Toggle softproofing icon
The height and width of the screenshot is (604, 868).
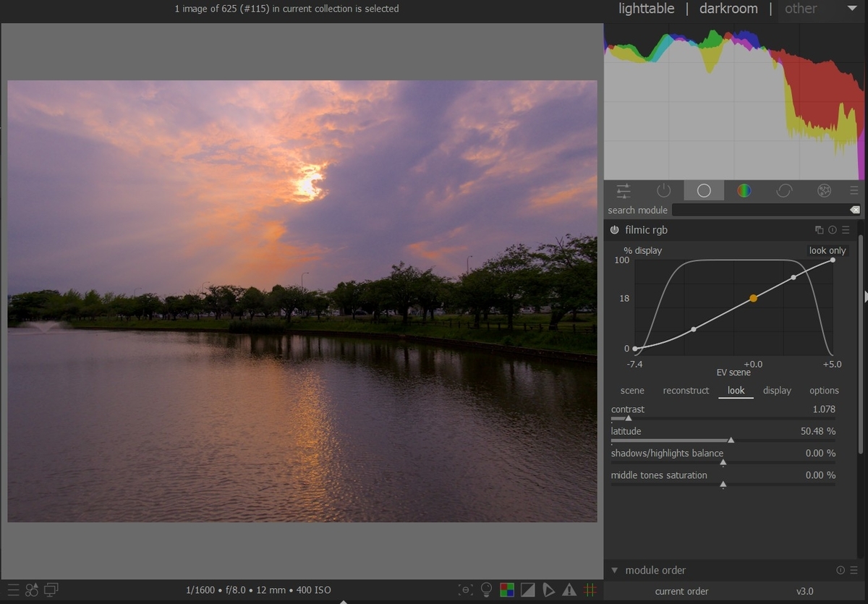point(548,590)
